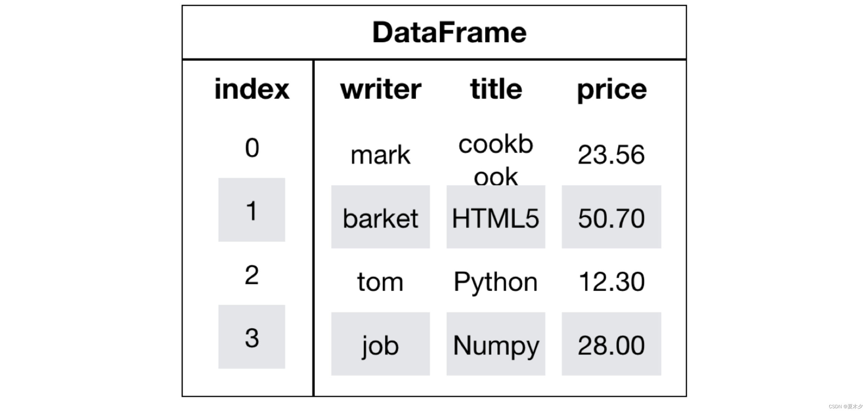The image size is (868, 412).
Task: Click the writer column header
Action: (381, 89)
